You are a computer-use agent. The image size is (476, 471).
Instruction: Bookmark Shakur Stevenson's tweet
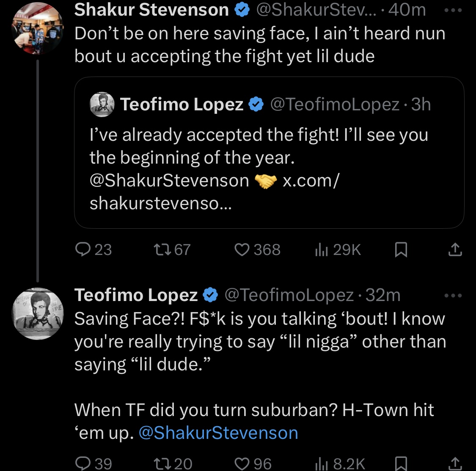click(401, 250)
